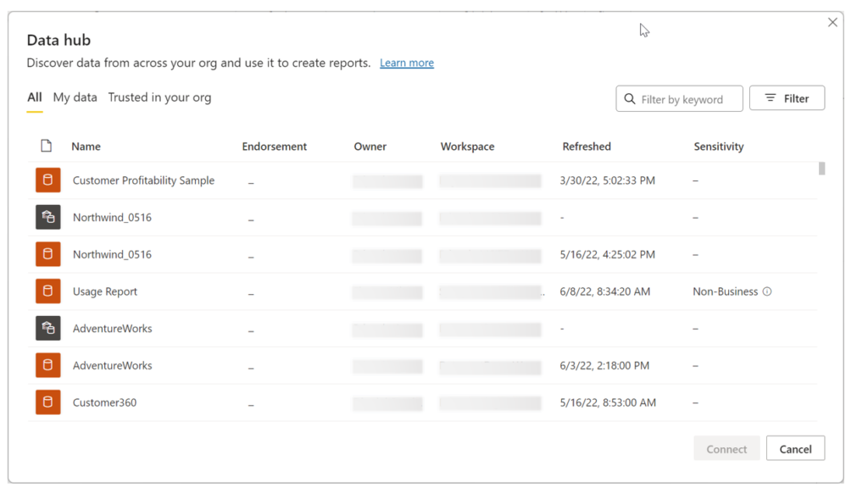Image resolution: width=868 pixels, height=493 pixels.
Task: Click the dark datamart icon beside the Northwind_0516 row with no refresh date
Action: tap(48, 218)
